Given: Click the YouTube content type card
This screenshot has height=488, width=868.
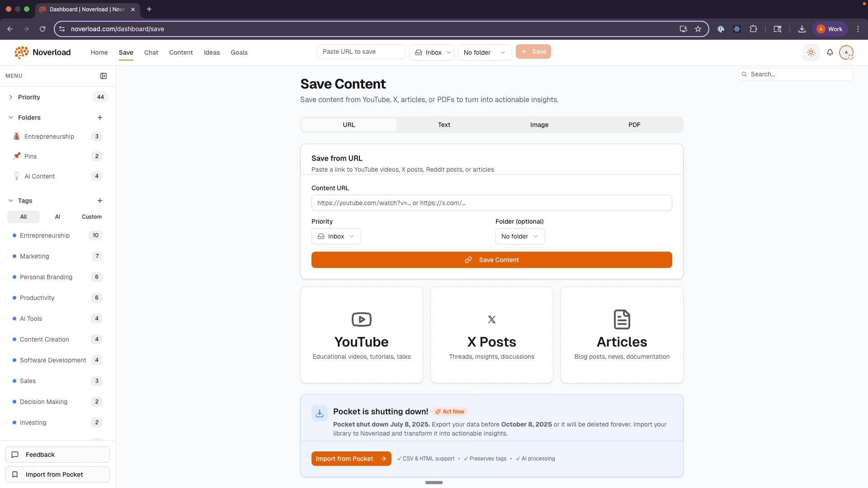Looking at the screenshot, I should pyautogui.click(x=362, y=335).
